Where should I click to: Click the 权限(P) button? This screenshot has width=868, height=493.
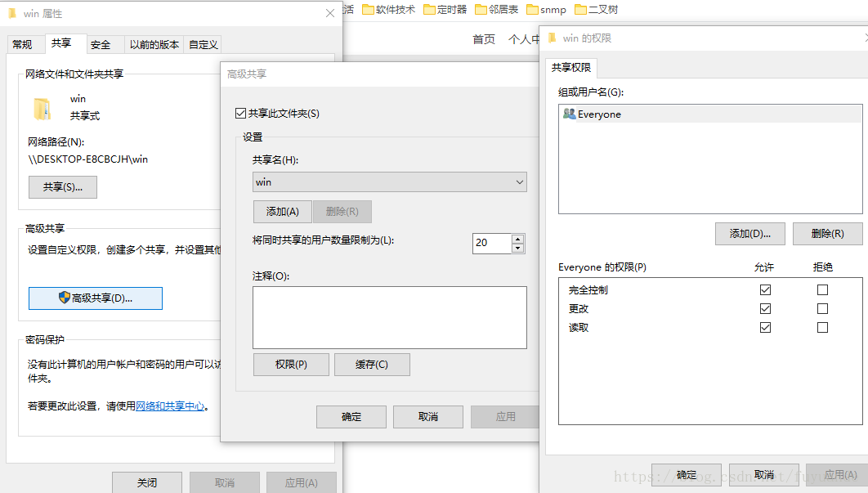[x=290, y=364]
